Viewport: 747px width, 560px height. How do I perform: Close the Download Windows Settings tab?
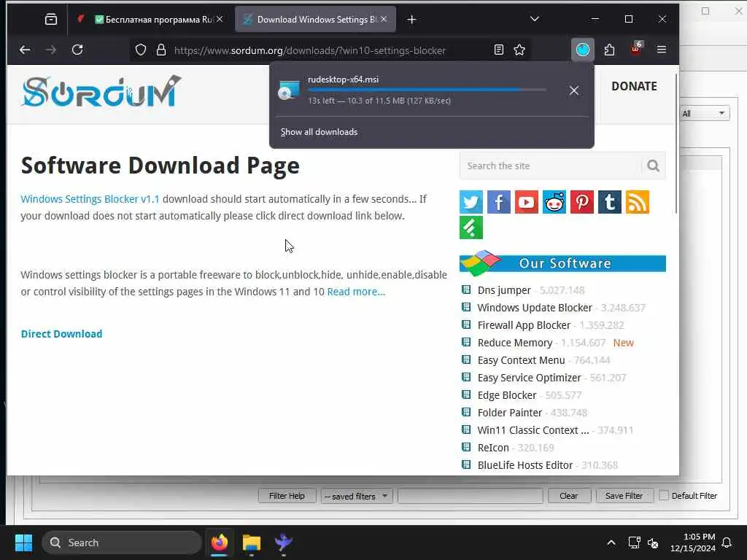click(384, 19)
